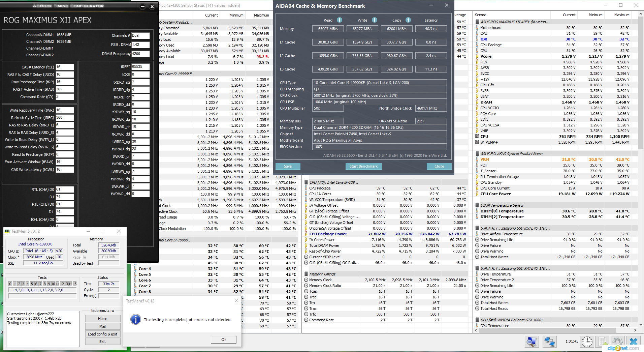Click the chip icon of ASUS ROG MAXIMUS XII APEX header

(477, 22)
